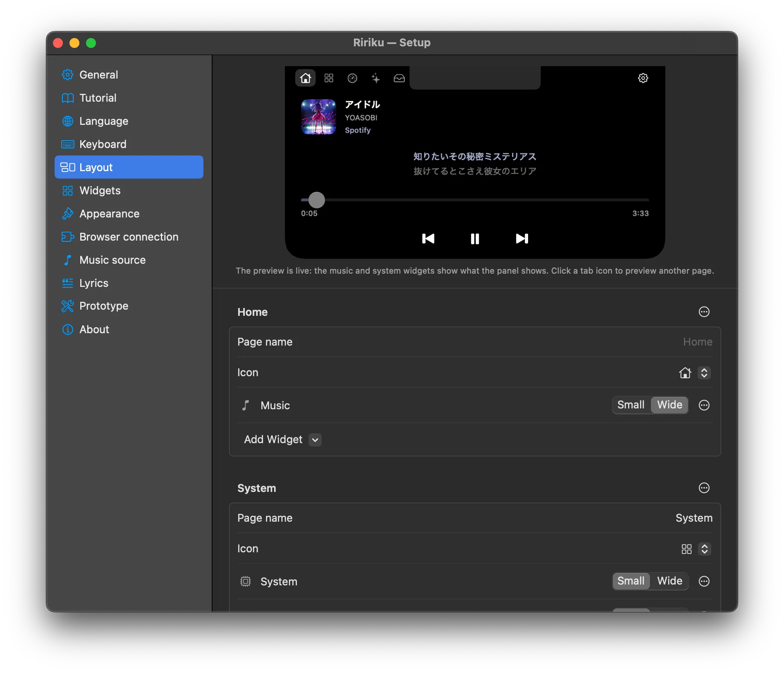The width and height of the screenshot is (784, 673).
Task: Set System widget size to Small
Action: click(631, 581)
